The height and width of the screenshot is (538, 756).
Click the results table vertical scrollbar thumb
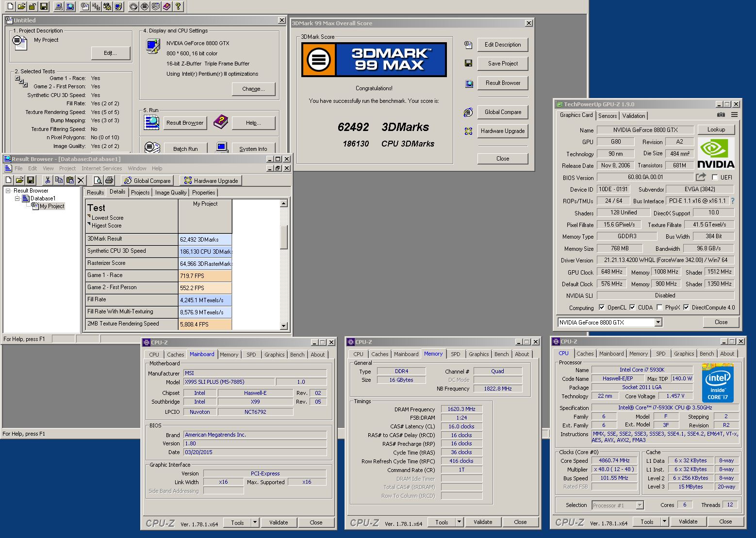pyautogui.click(x=284, y=237)
